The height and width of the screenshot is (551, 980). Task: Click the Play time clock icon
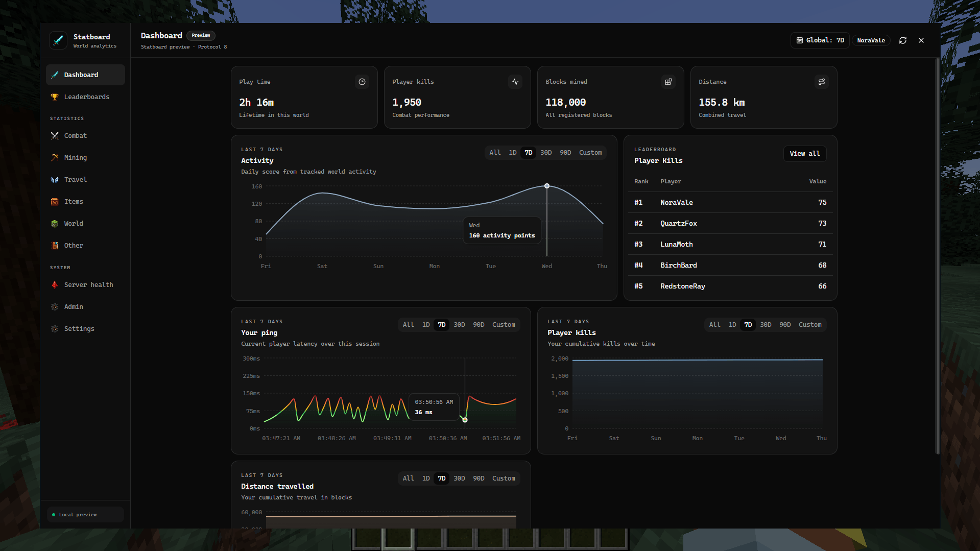click(x=362, y=82)
